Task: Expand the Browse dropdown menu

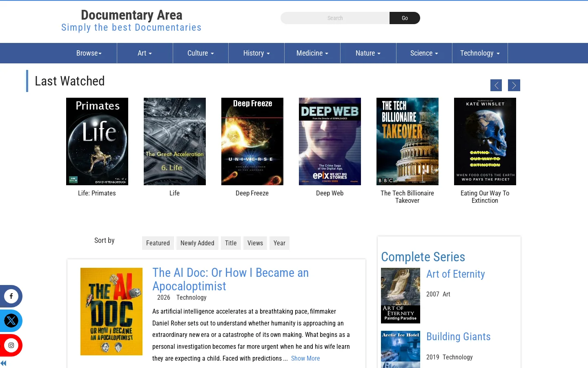Action: [89, 53]
